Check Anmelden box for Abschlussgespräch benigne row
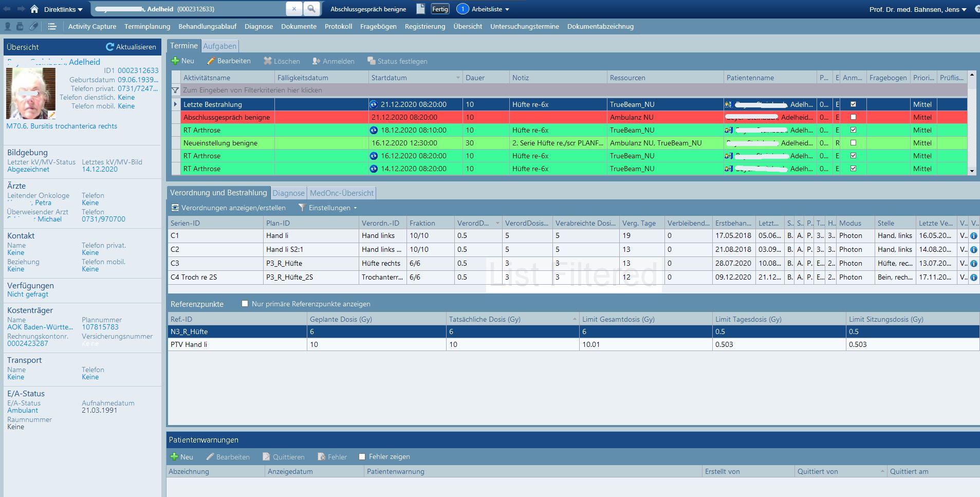980x497 pixels. point(853,117)
